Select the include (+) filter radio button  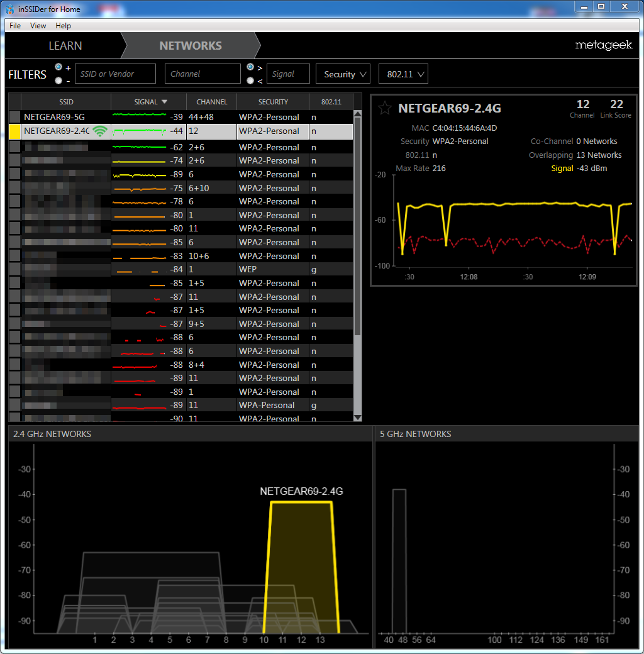point(58,67)
